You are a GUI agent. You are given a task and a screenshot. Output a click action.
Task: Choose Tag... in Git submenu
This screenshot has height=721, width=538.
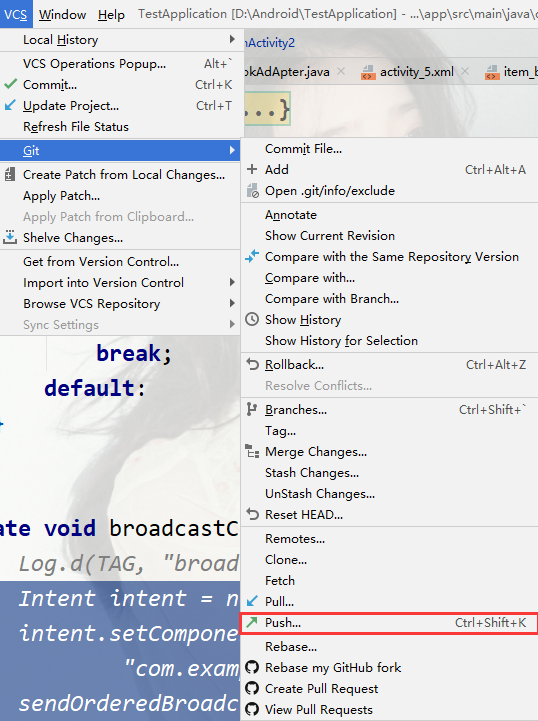pos(389,430)
